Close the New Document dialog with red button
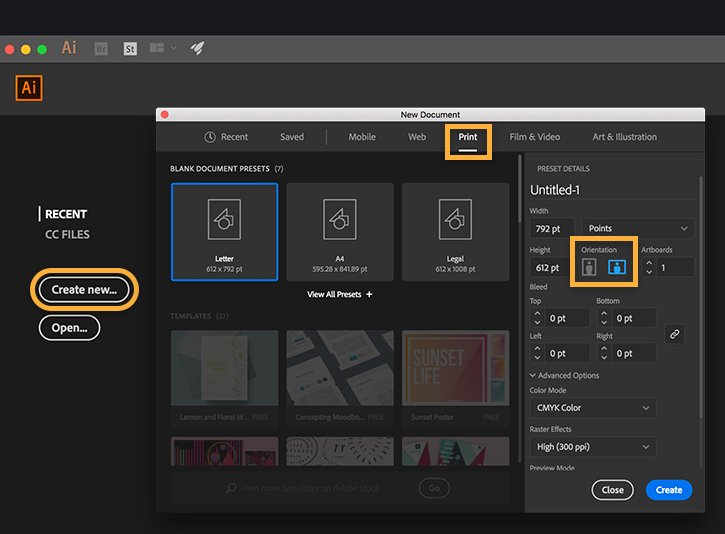Viewport: 725px width, 534px height. [x=165, y=114]
